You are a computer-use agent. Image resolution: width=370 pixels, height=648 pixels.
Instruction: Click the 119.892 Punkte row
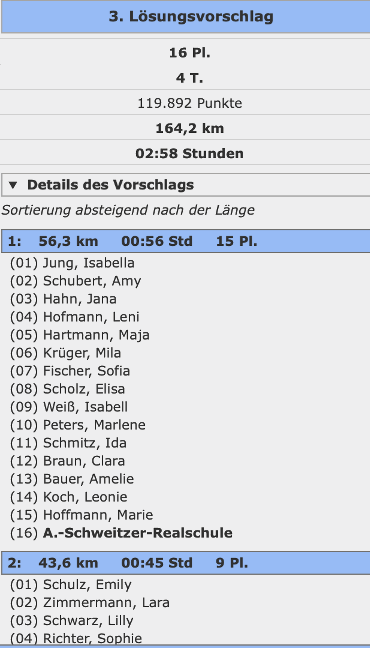[x=186, y=103]
